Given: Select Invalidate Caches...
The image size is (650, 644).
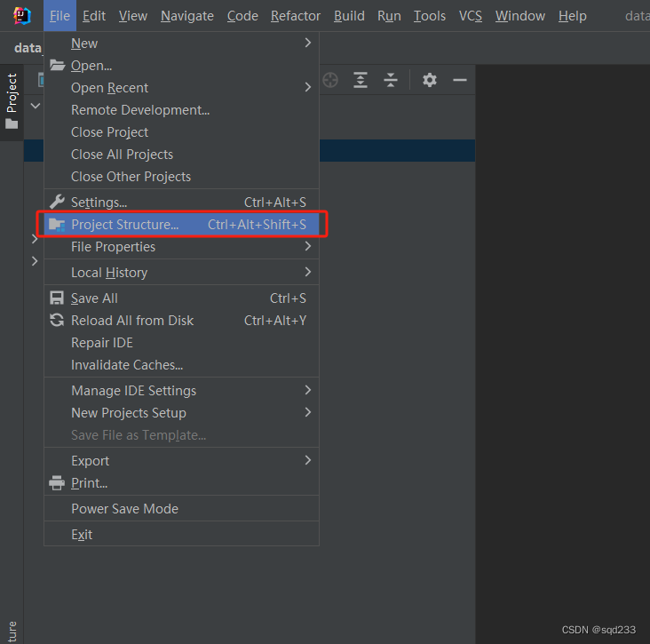Looking at the screenshot, I should pyautogui.click(x=181, y=365).
